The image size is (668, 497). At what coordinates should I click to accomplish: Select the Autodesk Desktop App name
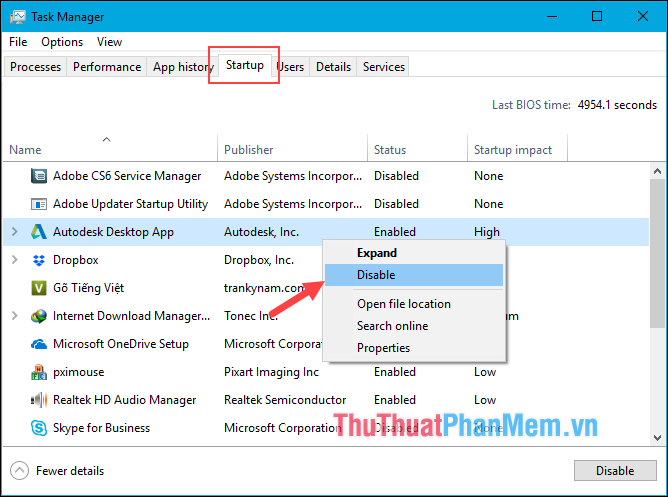point(113,232)
